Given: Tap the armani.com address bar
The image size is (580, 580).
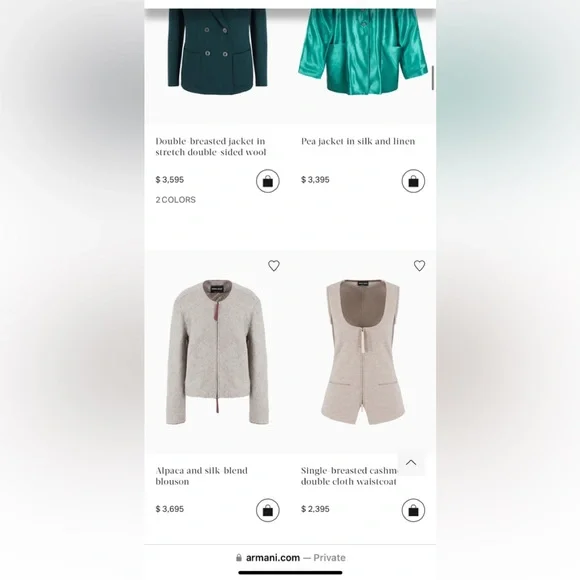Looking at the screenshot, I should [290, 558].
